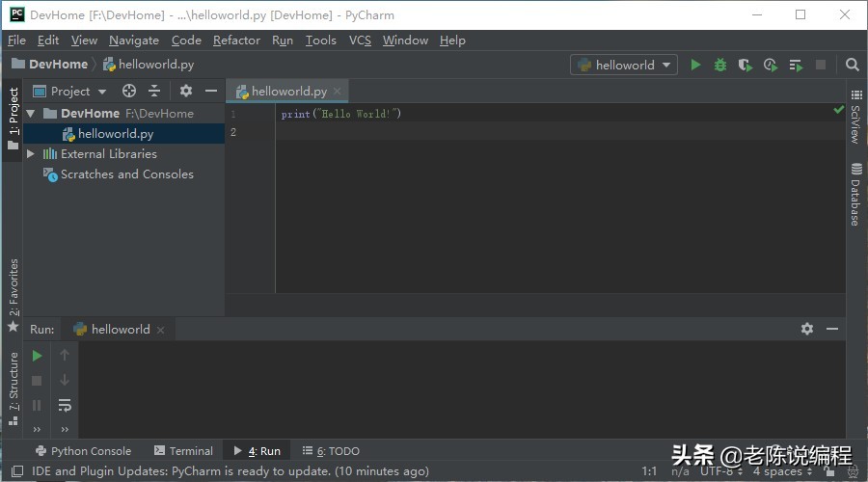The height and width of the screenshot is (482, 868).
Task: Close the helloworld.py editor tab
Action: point(338,92)
